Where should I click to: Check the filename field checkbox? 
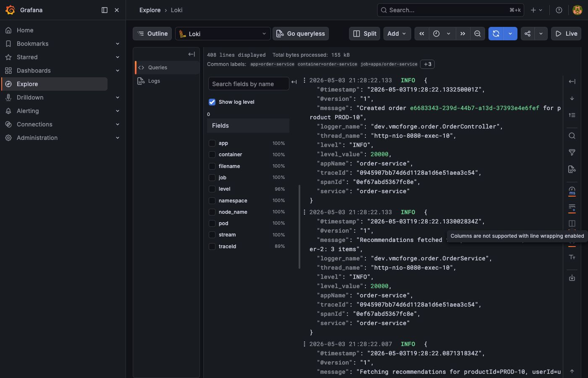pyautogui.click(x=212, y=166)
